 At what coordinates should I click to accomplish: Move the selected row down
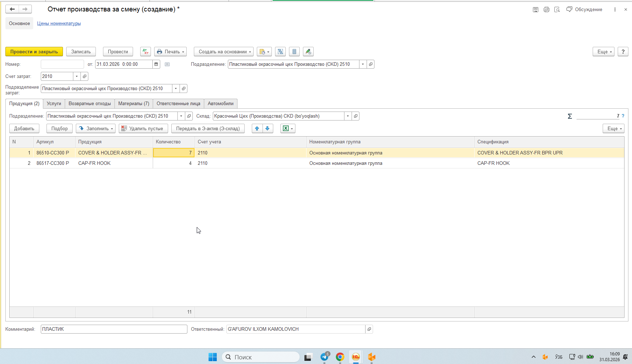pyautogui.click(x=268, y=129)
